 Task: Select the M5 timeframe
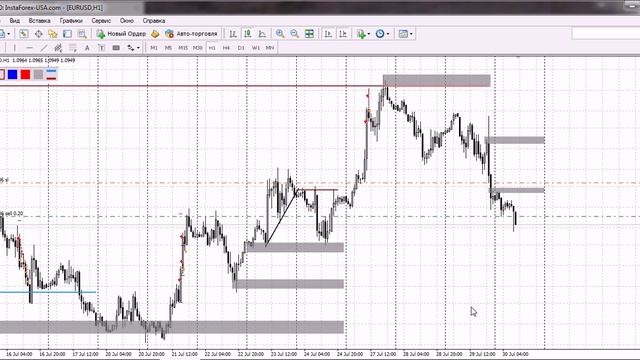168,48
